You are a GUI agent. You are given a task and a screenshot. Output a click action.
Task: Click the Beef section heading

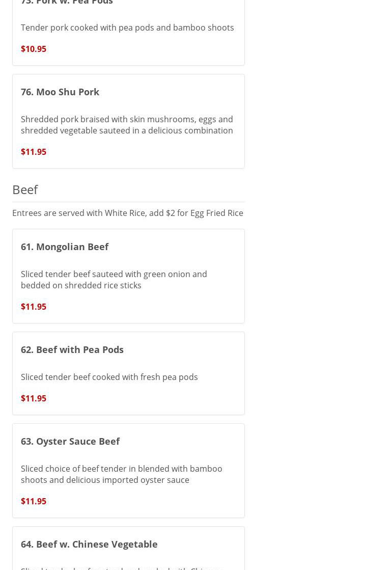tap(25, 189)
